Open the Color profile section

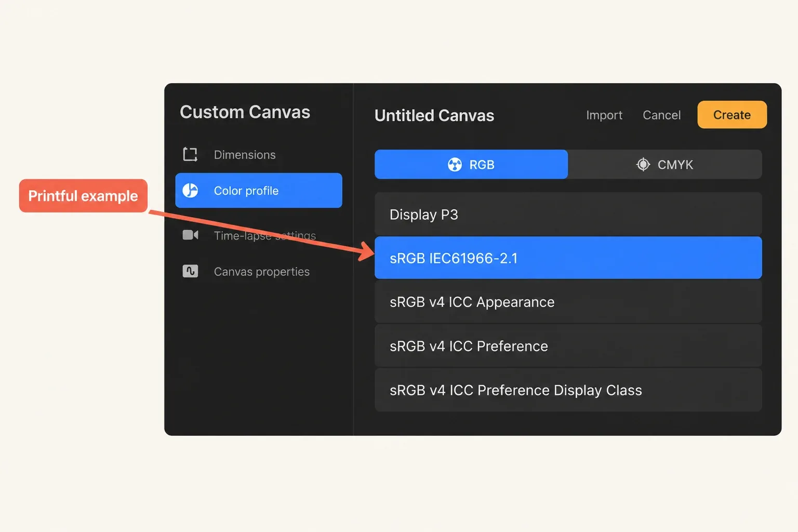[259, 191]
